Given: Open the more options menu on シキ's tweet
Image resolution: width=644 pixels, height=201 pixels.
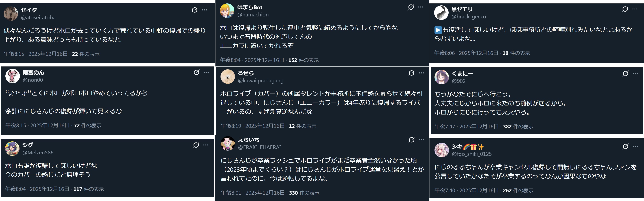Looking at the screenshot, I should tap(635, 146).
